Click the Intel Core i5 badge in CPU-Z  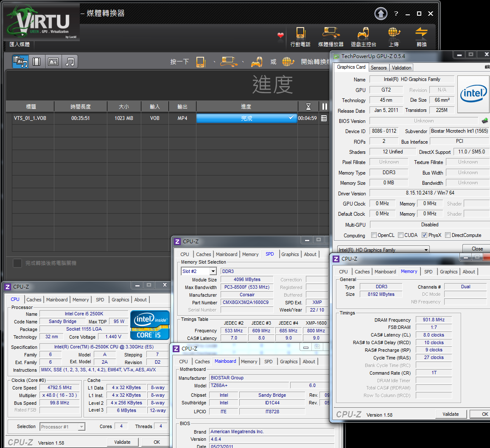pyautogui.click(x=150, y=325)
